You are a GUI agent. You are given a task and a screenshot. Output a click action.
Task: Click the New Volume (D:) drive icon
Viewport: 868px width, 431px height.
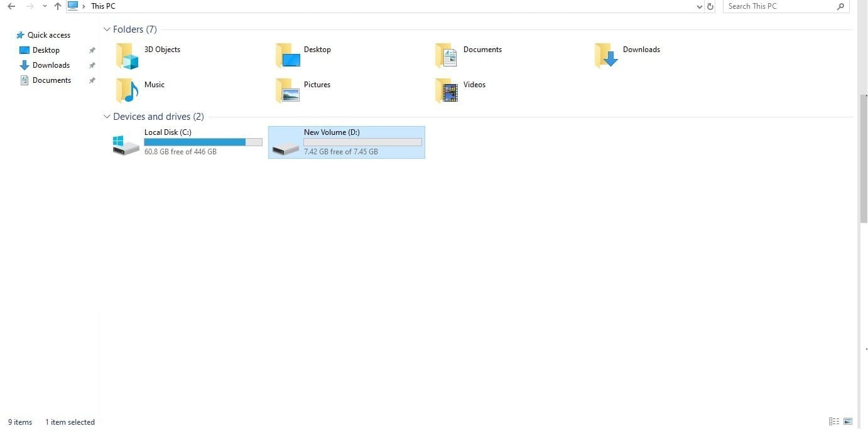[286, 145]
